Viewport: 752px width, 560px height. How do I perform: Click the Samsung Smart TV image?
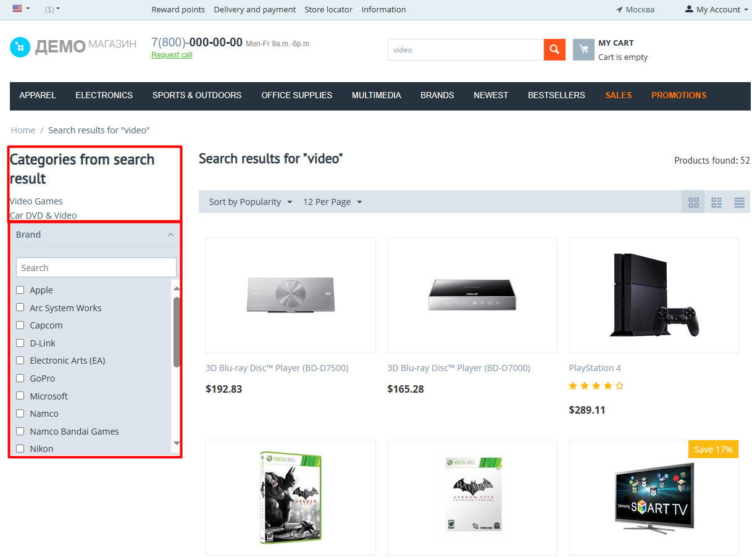pos(654,498)
